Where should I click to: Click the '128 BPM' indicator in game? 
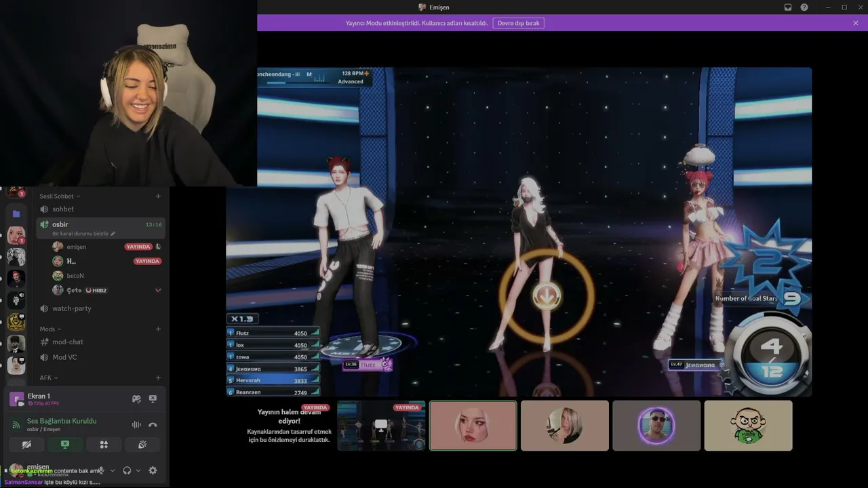[x=354, y=73]
